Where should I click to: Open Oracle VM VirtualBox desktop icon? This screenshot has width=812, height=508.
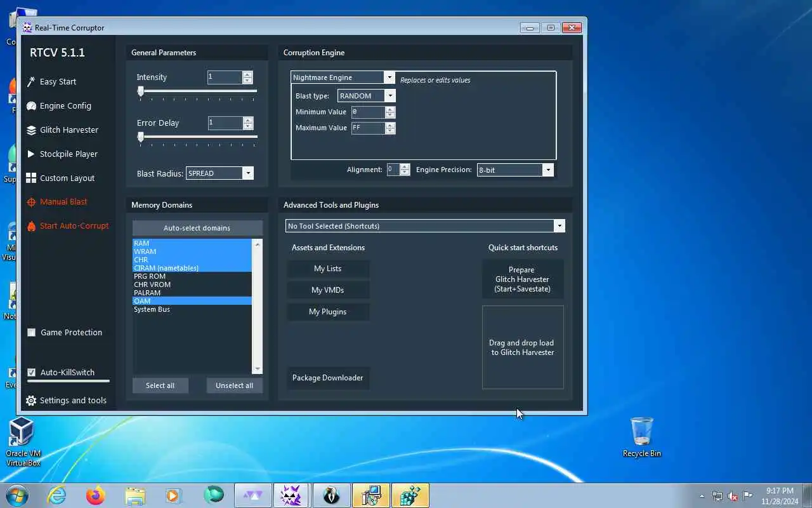(23, 441)
